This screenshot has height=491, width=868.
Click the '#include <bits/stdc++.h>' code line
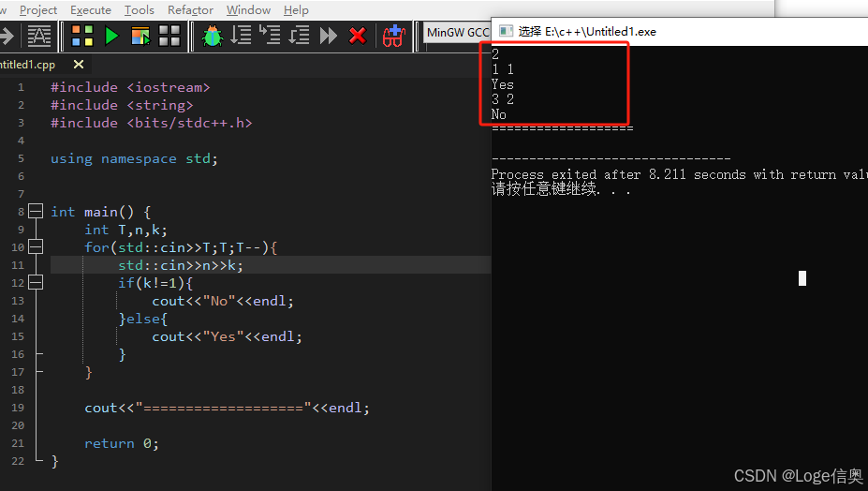[x=151, y=123]
